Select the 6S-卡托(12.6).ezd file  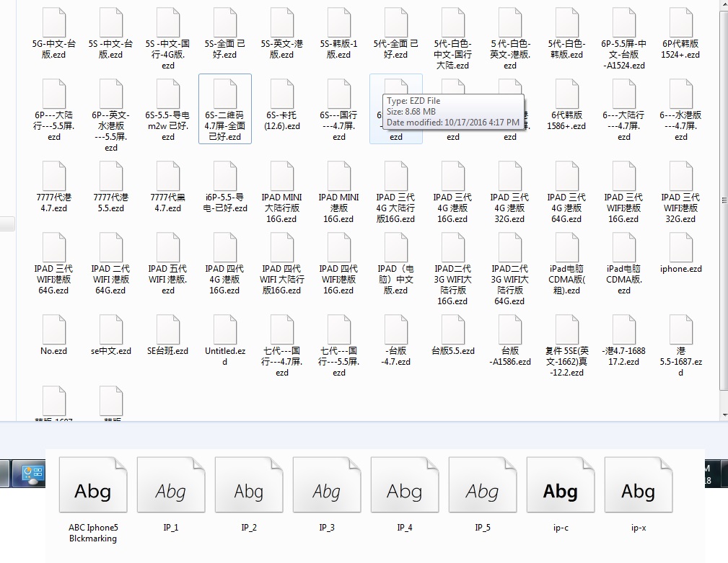point(282,95)
